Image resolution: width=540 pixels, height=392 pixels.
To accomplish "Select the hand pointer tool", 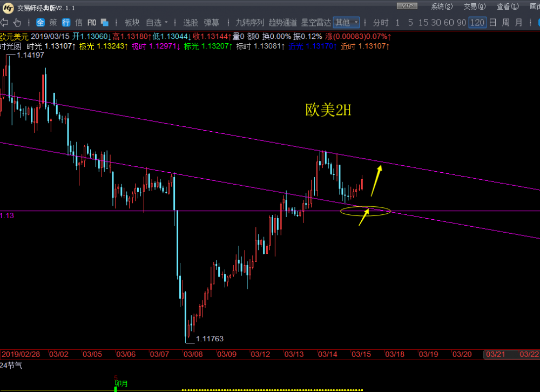I will coord(17,23).
